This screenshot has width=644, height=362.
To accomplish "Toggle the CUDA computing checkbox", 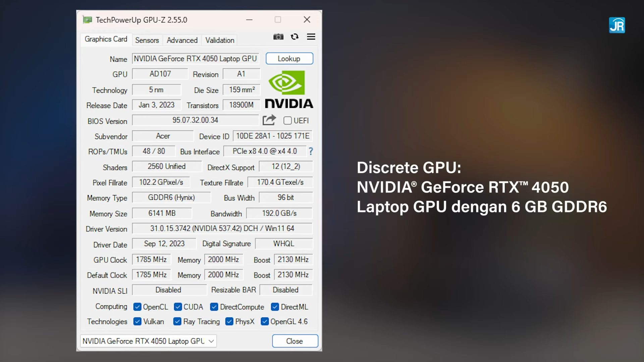I will point(178,307).
